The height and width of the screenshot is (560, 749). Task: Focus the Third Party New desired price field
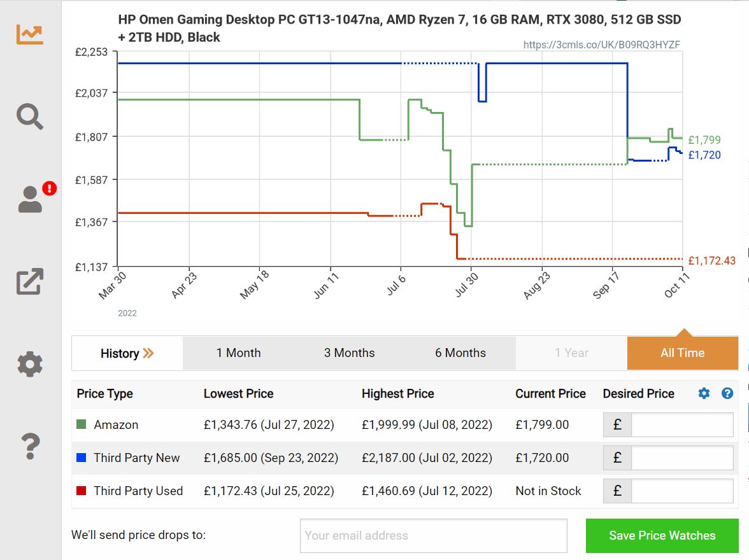tap(681, 458)
